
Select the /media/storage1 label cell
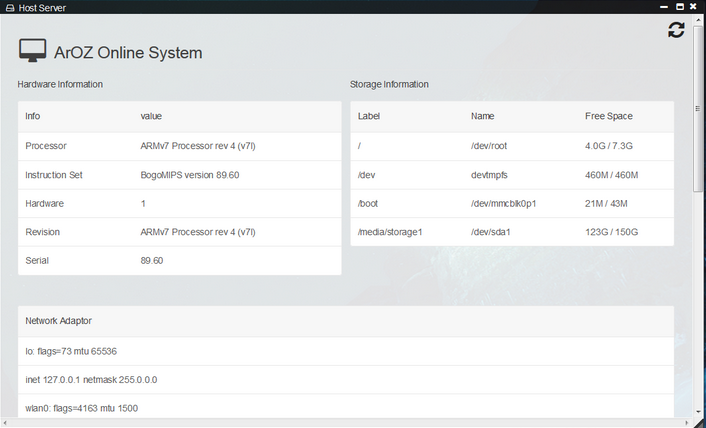[x=390, y=232]
